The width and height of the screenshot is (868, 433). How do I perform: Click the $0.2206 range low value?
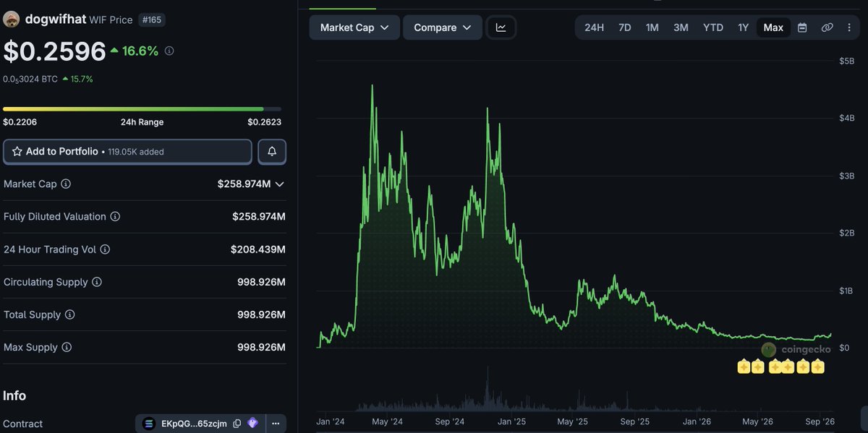coord(19,122)
